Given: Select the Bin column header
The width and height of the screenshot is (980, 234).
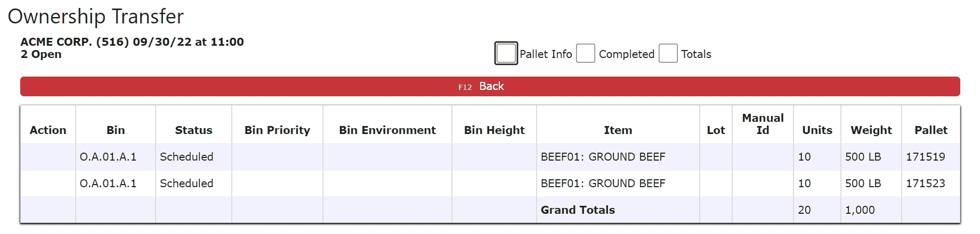Looking at the screenshot, I should click(116, 130).
